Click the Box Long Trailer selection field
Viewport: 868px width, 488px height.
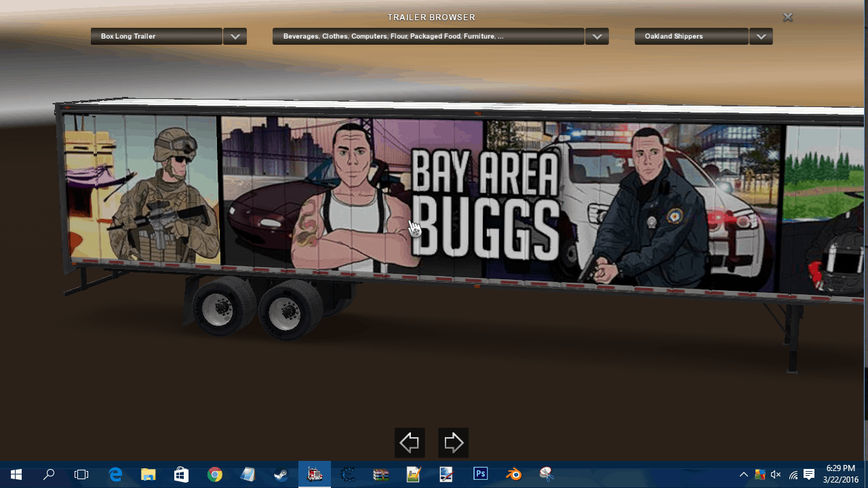point(157,37)
